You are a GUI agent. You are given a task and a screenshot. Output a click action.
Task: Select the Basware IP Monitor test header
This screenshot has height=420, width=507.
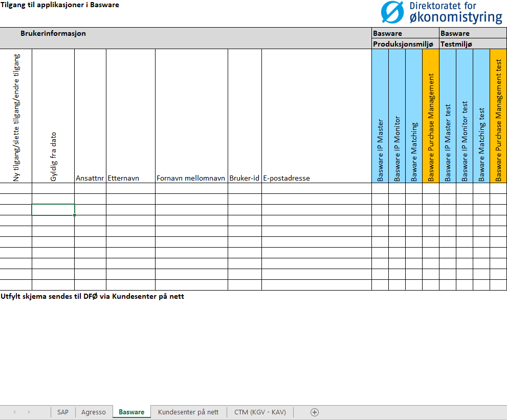(465, 116)
